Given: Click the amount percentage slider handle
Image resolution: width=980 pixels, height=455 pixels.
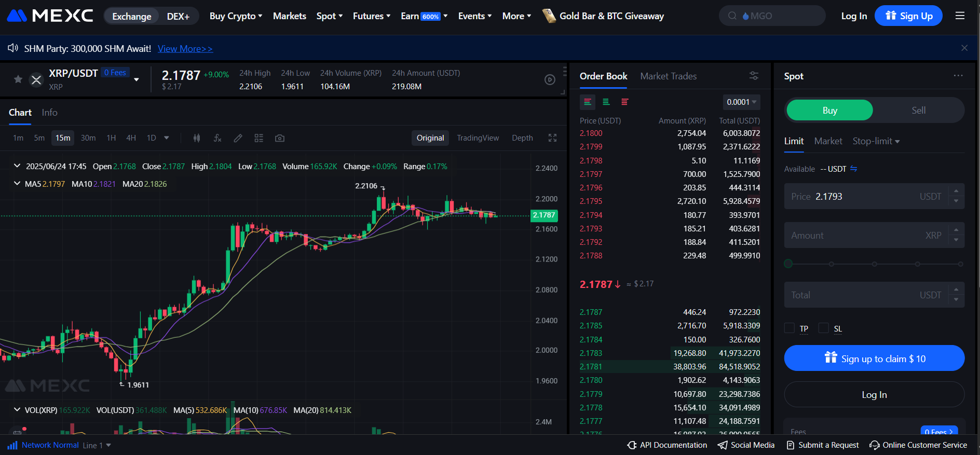Looking at the screenshot, I should [788, 264].
